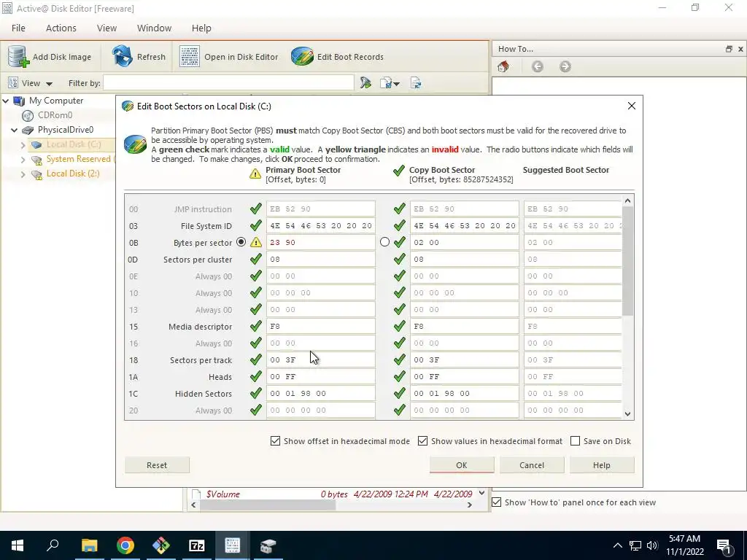Click the file list horizontal scrollbar thumb
The height and width of the screenshot is (560, 747).
click(268, 505)
